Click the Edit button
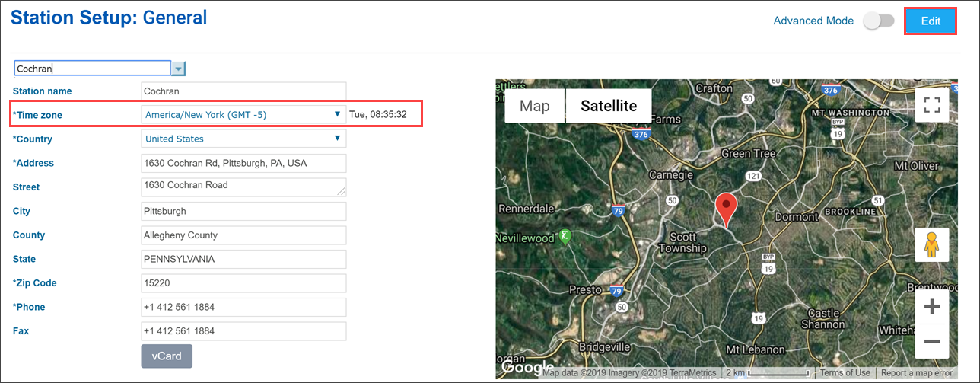This screenshot has height=383, width=980. click(931, 21)
